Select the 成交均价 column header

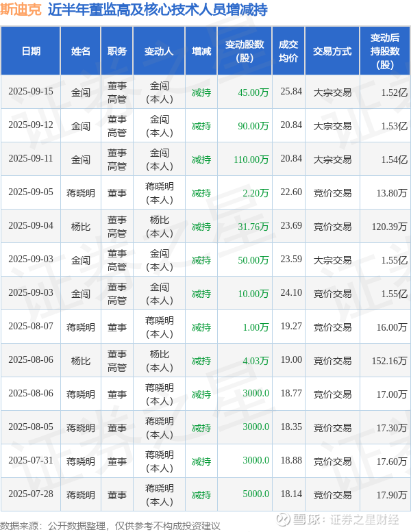[x=288, y=51]
